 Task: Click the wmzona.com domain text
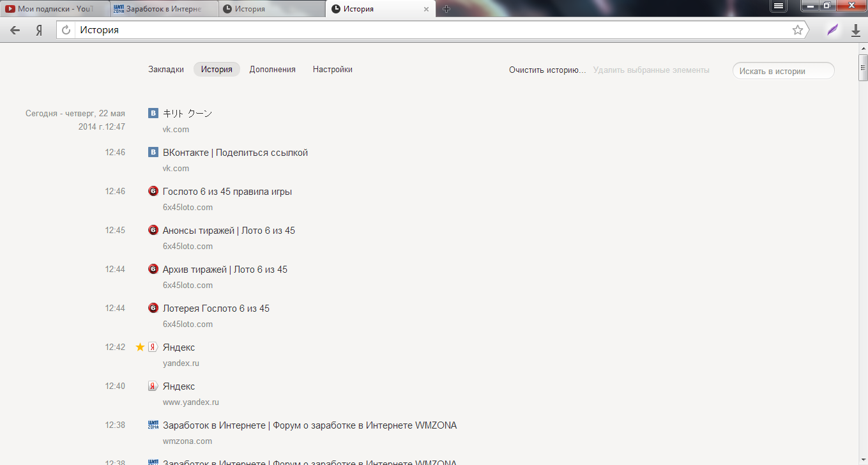point(187,441)
